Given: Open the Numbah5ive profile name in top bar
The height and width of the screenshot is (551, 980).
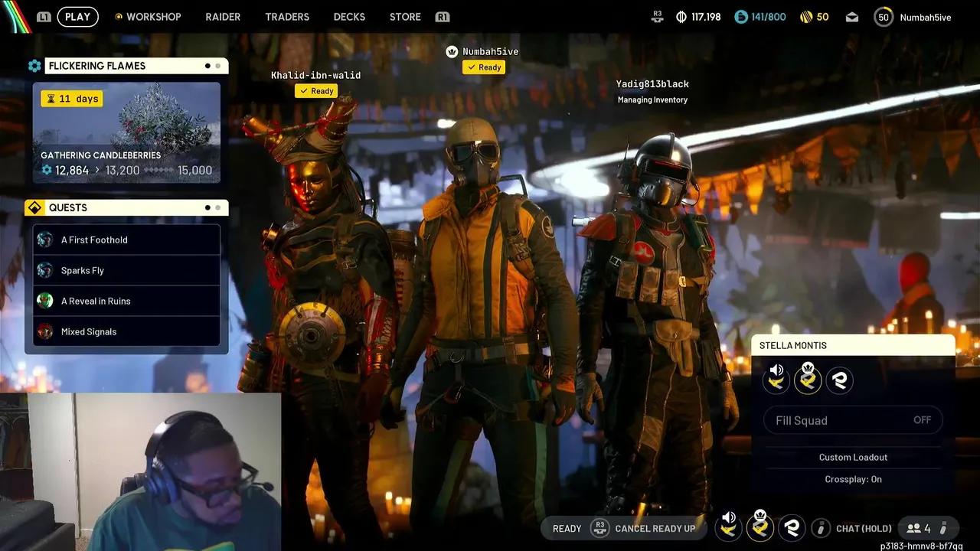Looking at the screenshot, I should pyautogui.click(x=925, y=17).
